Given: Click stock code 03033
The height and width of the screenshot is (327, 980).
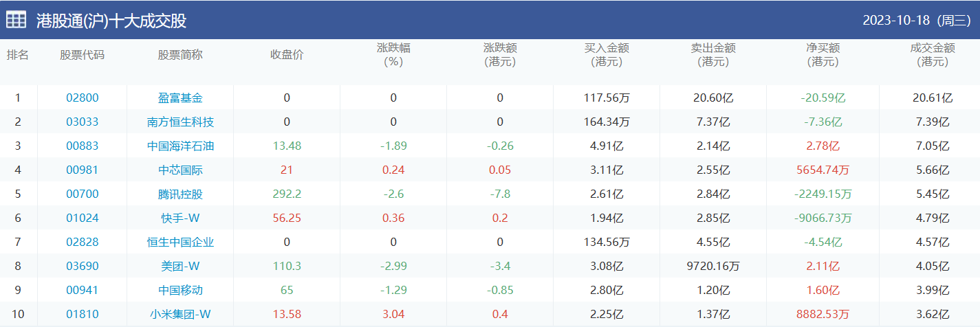Looking at the screenshot, I should point(82,122).
